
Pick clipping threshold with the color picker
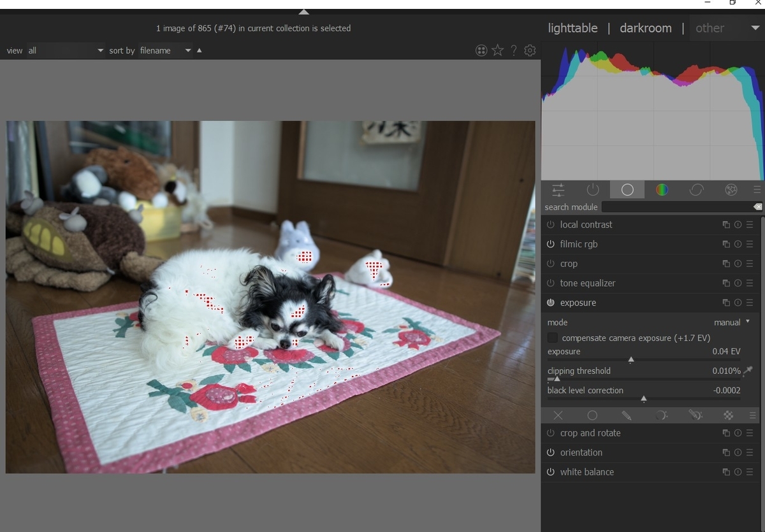tap(748, 370)
